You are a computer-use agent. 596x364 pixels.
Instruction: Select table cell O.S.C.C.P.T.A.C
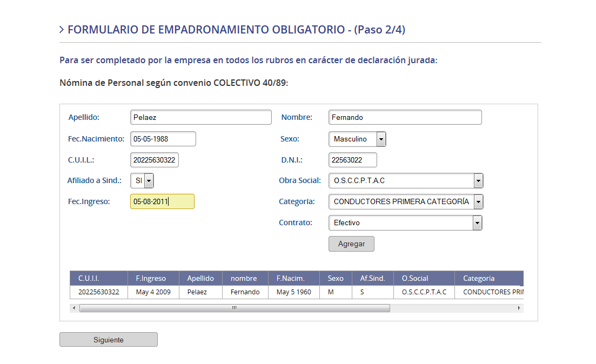424,292
